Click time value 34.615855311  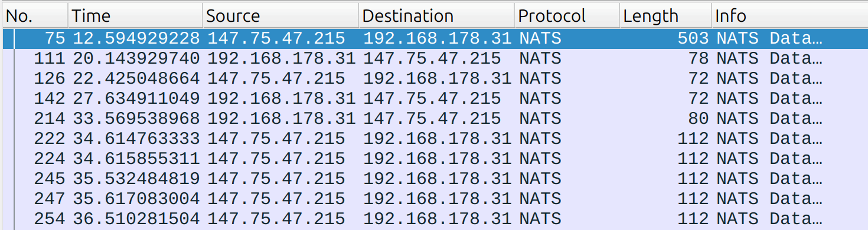click(x=136, y=159)
